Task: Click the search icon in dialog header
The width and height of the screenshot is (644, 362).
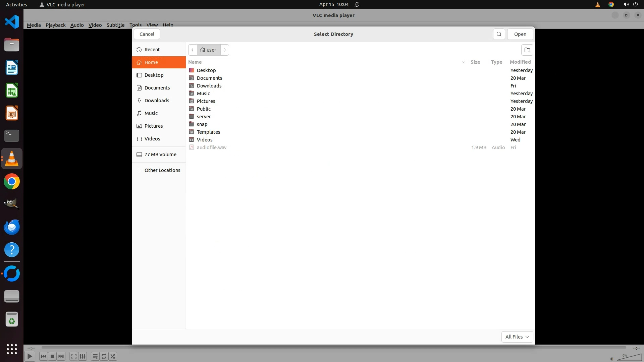Action: (499, 34)
